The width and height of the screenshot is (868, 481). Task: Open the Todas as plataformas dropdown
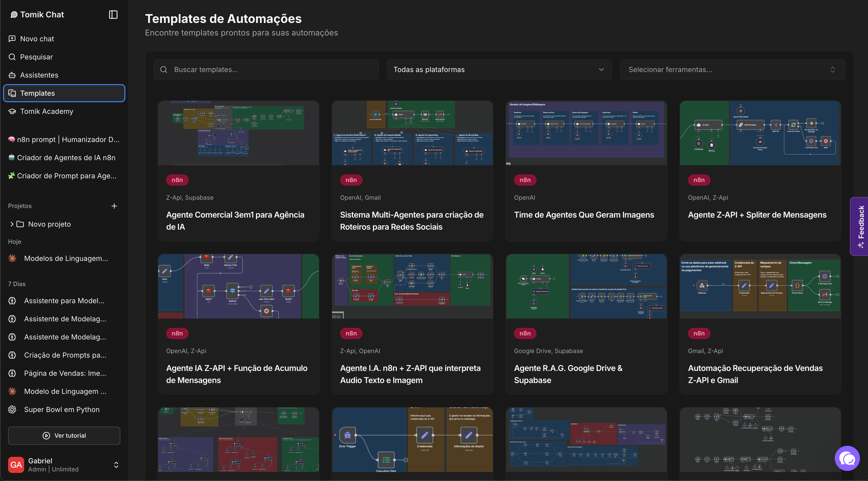499,70
